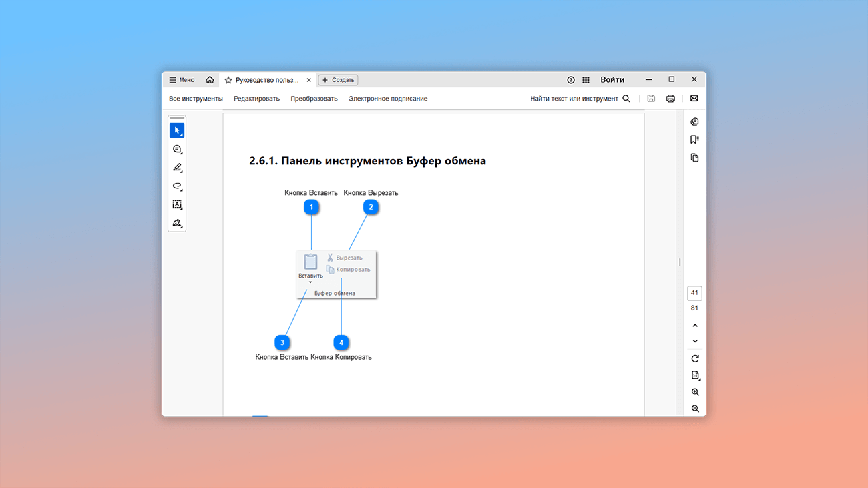Open the fill and sign pen tool
Image resolution: width=868 pixels, height=488 pixels.
point(177,223)
